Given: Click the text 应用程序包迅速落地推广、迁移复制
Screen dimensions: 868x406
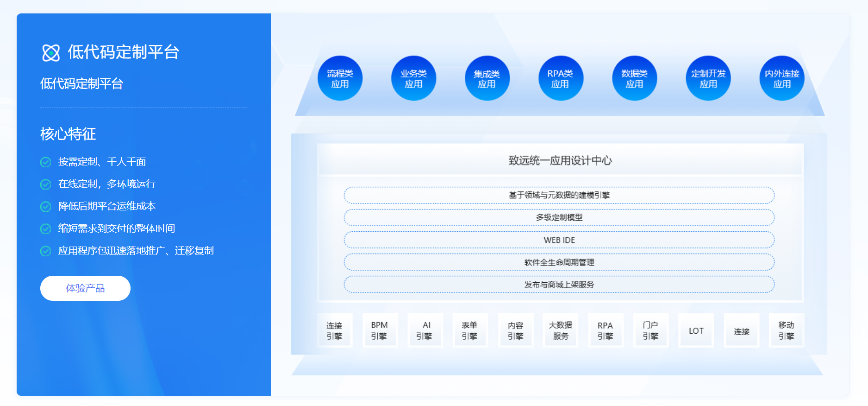Looking at the screenshot, I should [136, 251].
